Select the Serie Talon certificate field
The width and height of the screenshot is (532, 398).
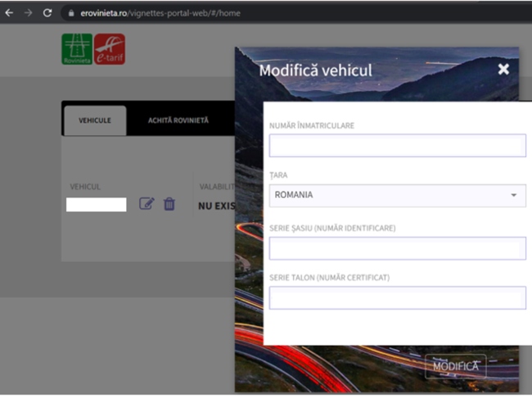(x=397, y=298)
